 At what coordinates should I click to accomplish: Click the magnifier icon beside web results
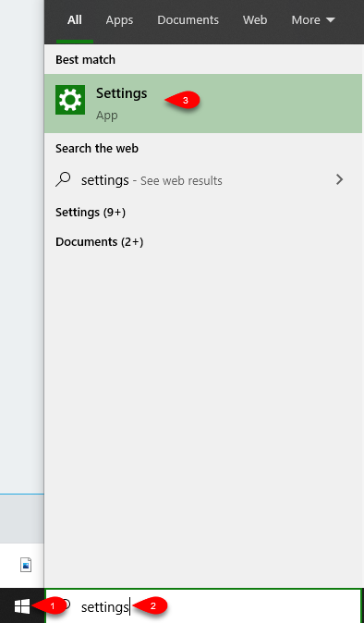(x=63, y=179)
